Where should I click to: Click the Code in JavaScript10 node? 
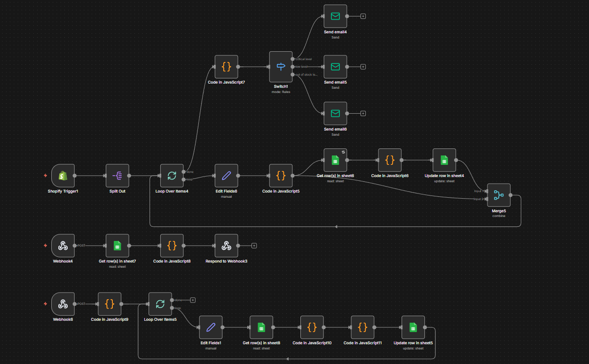(312, 327)
